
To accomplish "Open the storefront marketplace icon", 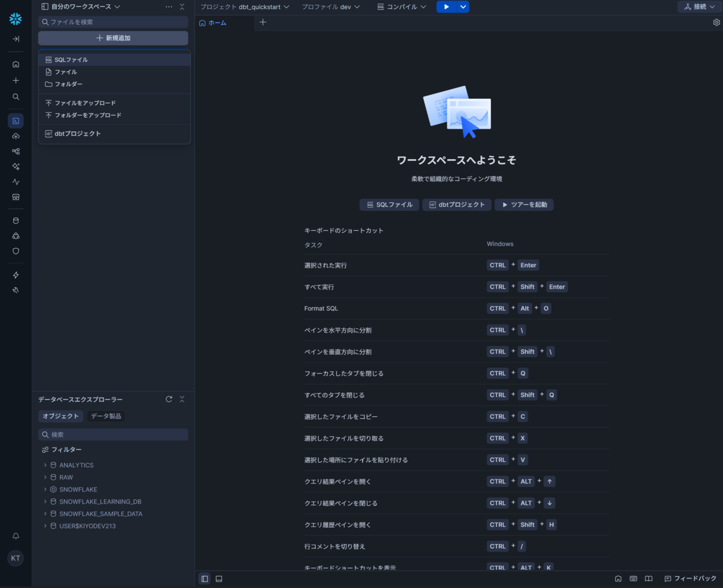I will point(16,196).
